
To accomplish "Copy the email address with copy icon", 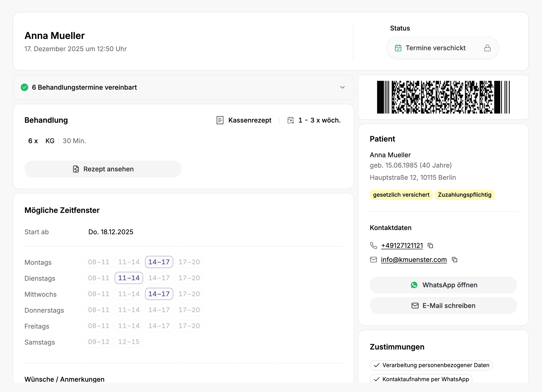I will point(455,260).
